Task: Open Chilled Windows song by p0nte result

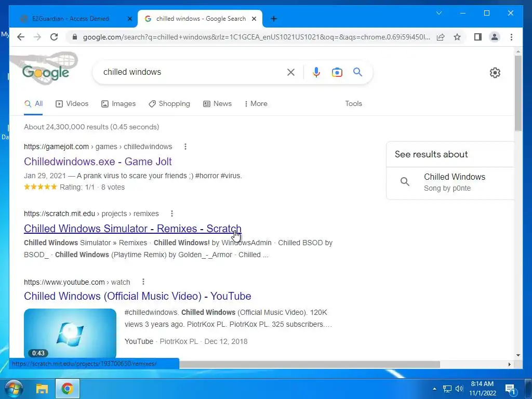Action: click(450, 182)
